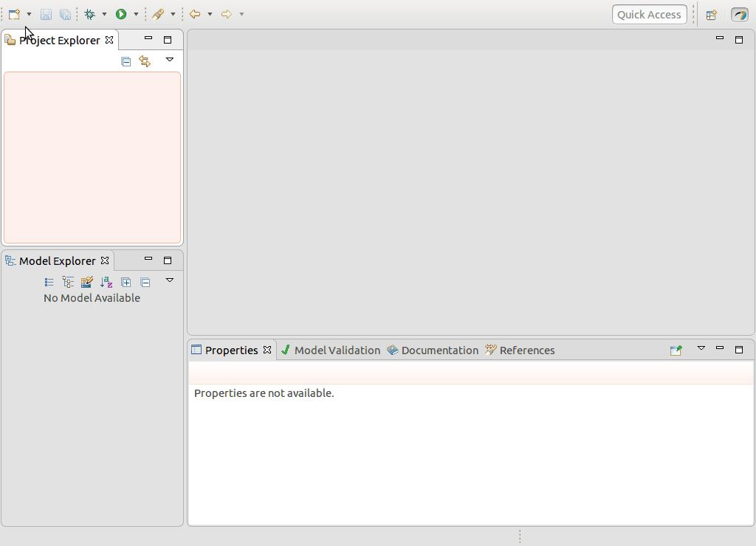Open the References tab
756x546 pixels.
pyautogui.click(x=520, y=350)
